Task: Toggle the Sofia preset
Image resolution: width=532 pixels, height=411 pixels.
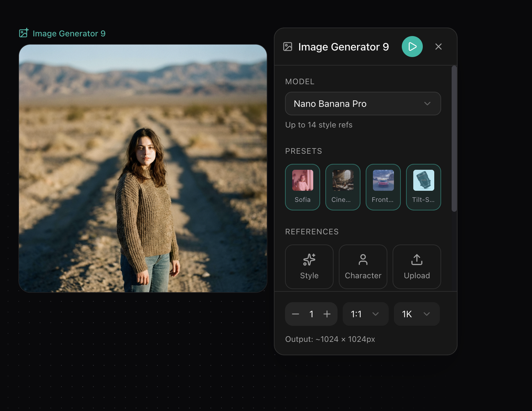Action: point(302,187)
